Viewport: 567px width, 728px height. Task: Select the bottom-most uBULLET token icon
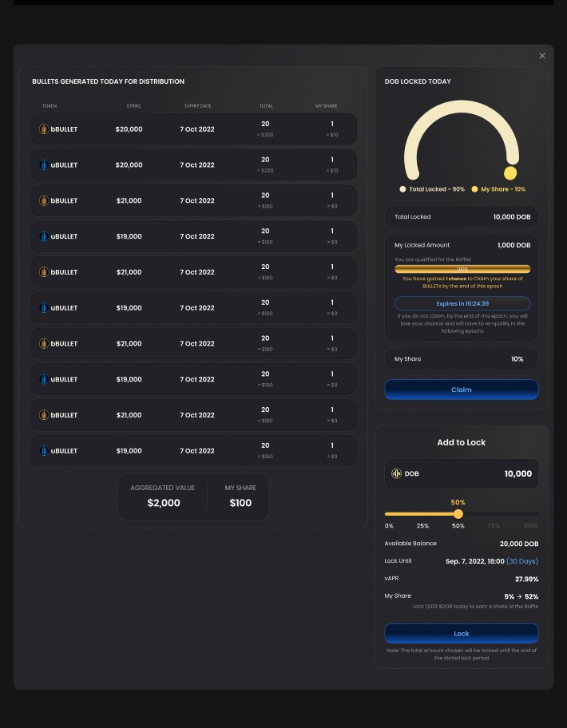pos(44,451)
